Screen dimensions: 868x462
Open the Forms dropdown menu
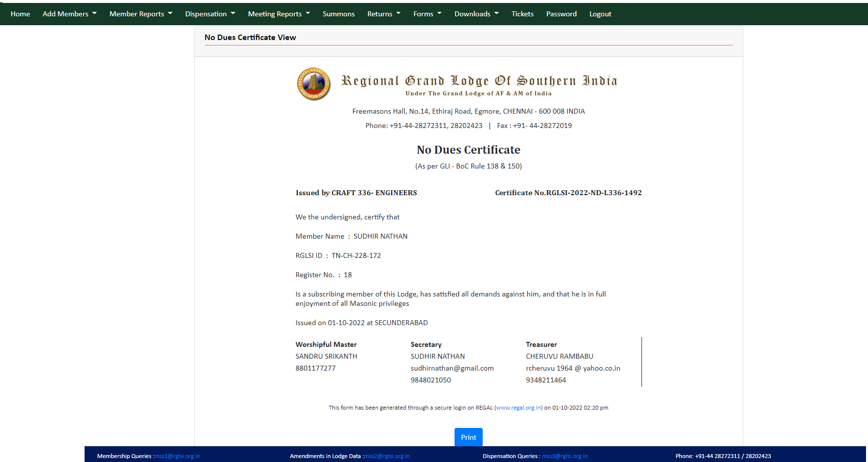427,14
